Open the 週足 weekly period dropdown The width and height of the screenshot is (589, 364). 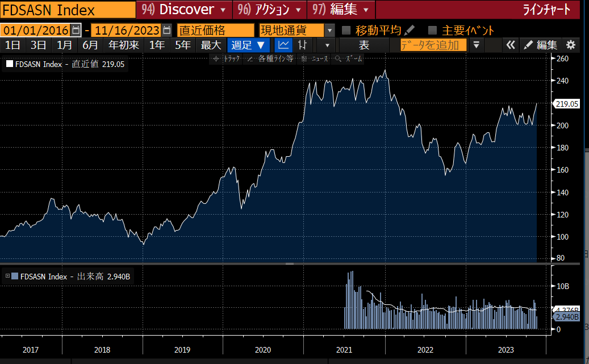pos(248,45)
